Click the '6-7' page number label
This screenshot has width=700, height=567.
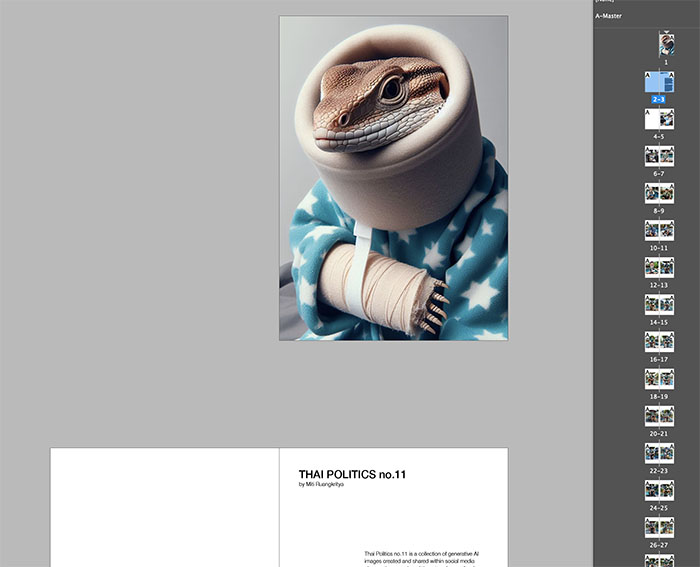(x=658, y=174)
